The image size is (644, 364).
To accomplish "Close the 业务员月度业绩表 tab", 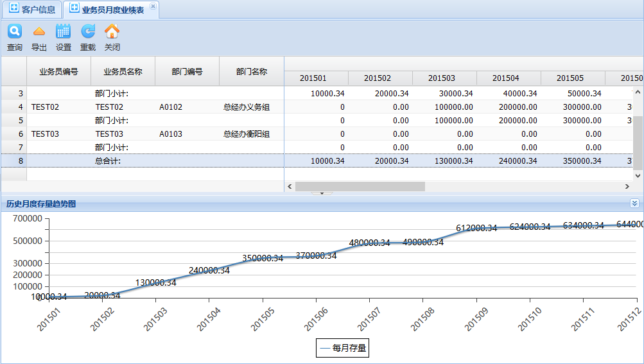I will tap(152, 6).
